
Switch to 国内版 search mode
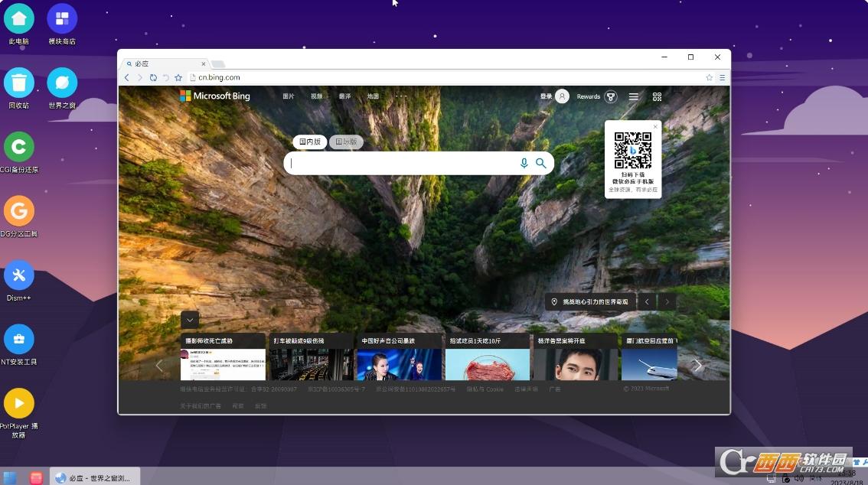point(309,142)
